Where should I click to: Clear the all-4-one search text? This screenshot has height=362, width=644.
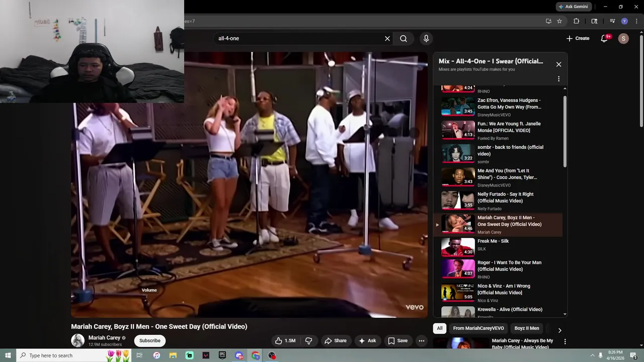[x=387, y=38]
